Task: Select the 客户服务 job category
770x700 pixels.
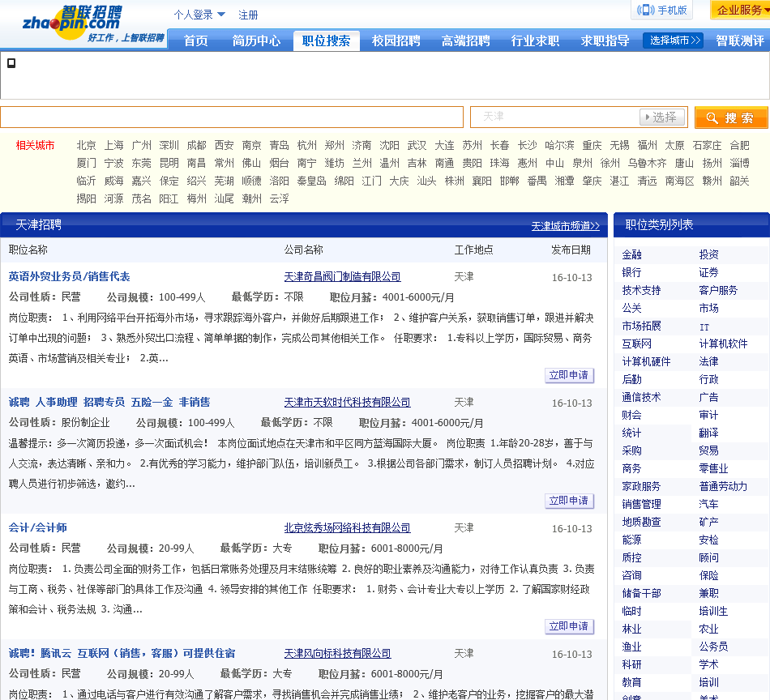Action: [x=718, y=291]
